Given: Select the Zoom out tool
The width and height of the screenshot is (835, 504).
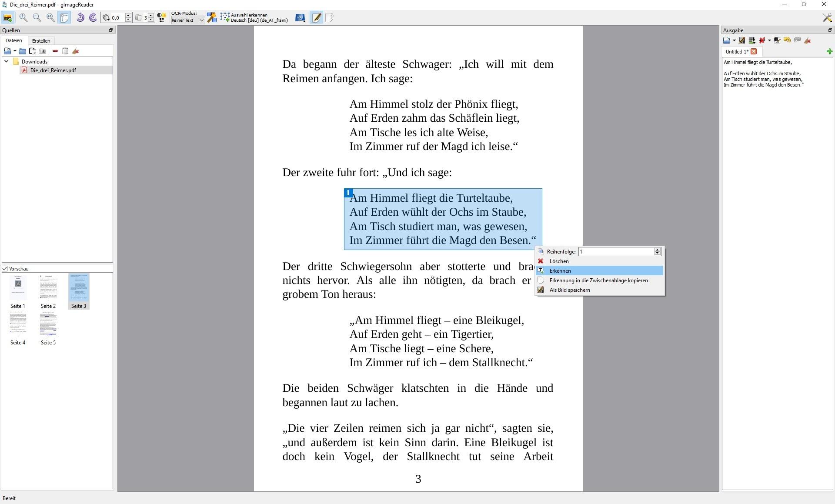Looking at the screenshot, I should click(37, 18).
